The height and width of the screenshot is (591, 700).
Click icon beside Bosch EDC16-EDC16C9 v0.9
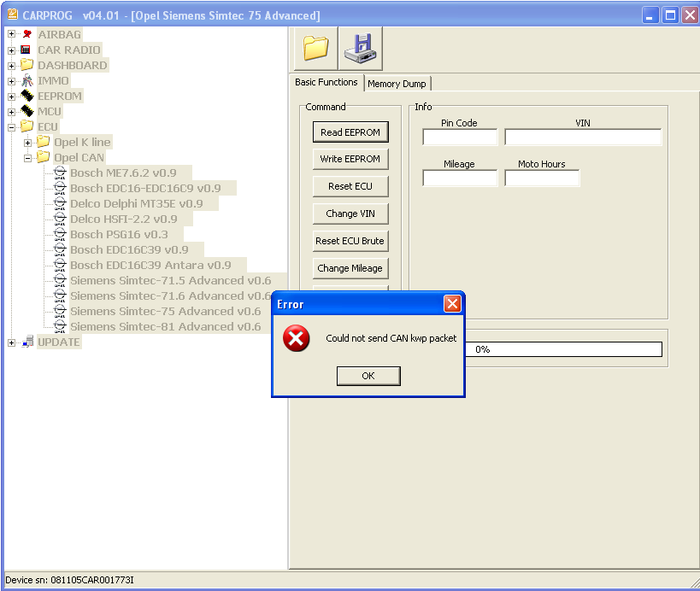[x=60, y=188]
